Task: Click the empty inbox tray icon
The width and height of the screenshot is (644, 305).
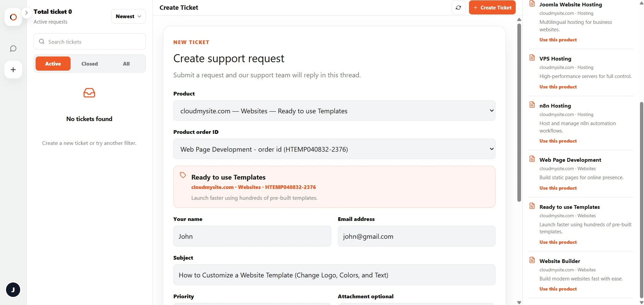Action: 89,93
